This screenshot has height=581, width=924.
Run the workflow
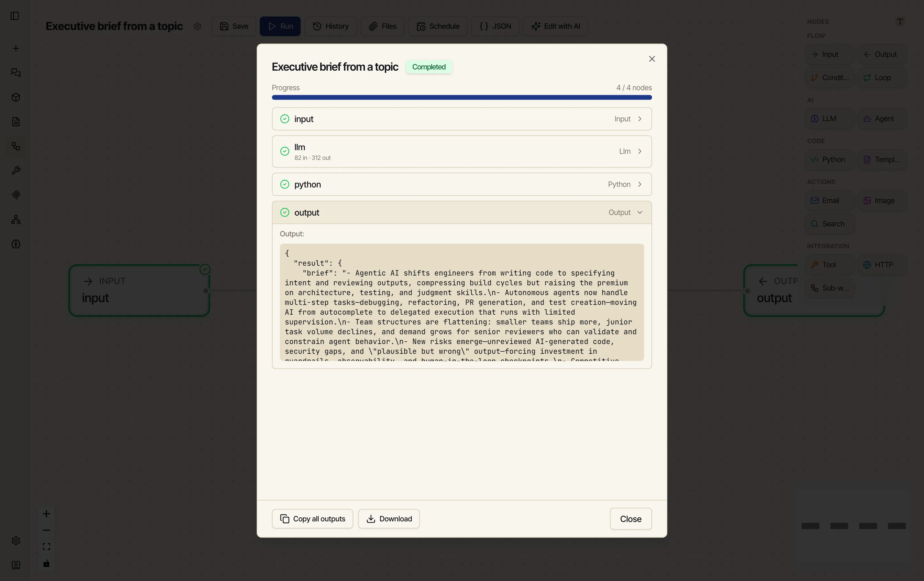[x=280, y=26]
